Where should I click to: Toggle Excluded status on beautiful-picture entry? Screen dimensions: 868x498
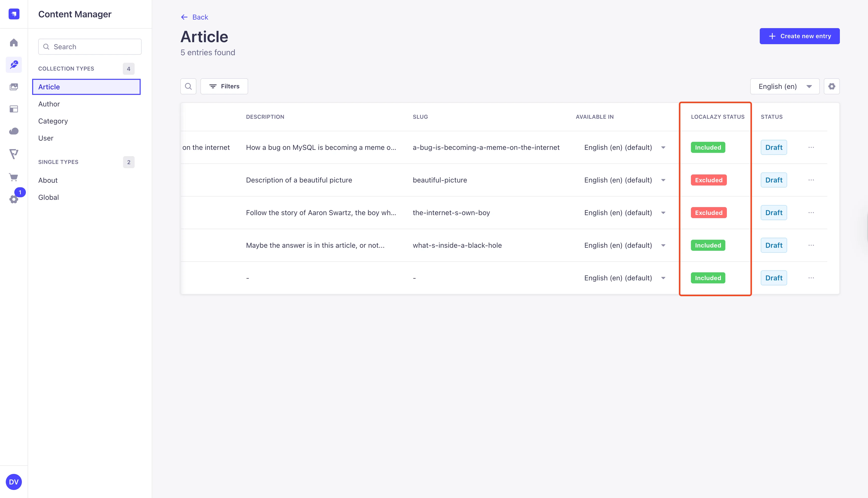(x=708, y=180)
